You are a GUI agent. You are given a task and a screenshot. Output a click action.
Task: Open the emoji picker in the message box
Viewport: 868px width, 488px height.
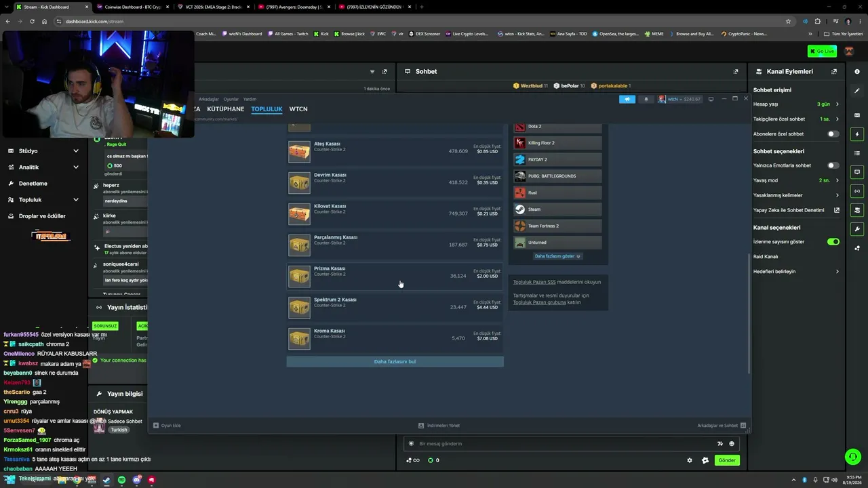pyautogui.click(x=732, y=444)
